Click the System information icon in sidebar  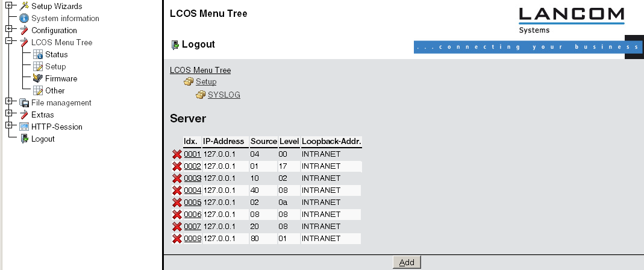(x=24, y=18)
